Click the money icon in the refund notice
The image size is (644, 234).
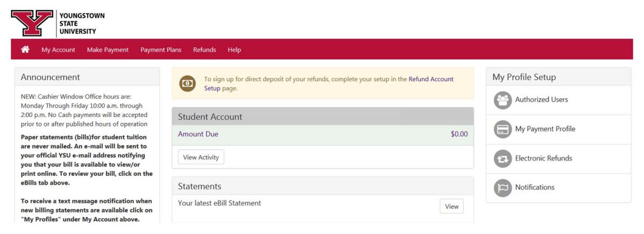point(187,84)
